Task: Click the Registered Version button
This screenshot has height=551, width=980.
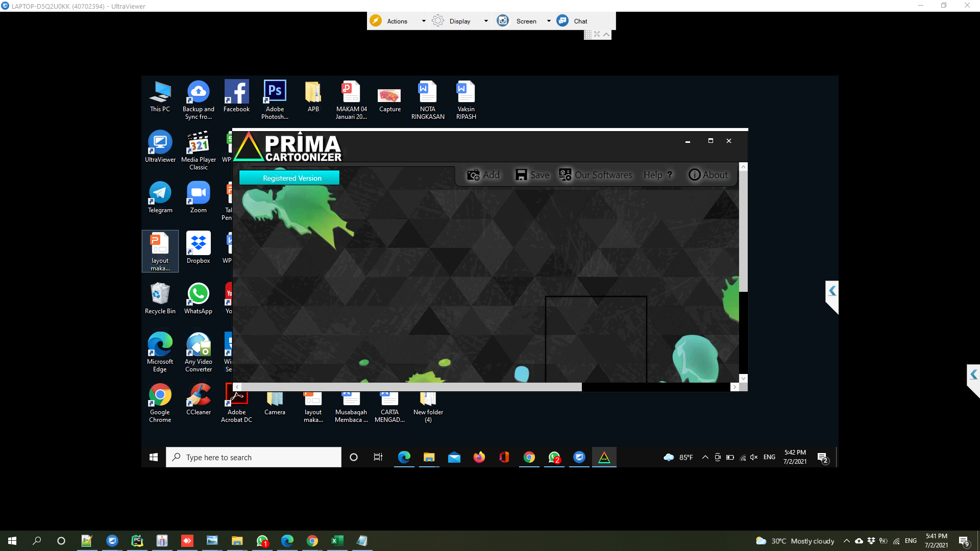Action: tap(289, 178)
